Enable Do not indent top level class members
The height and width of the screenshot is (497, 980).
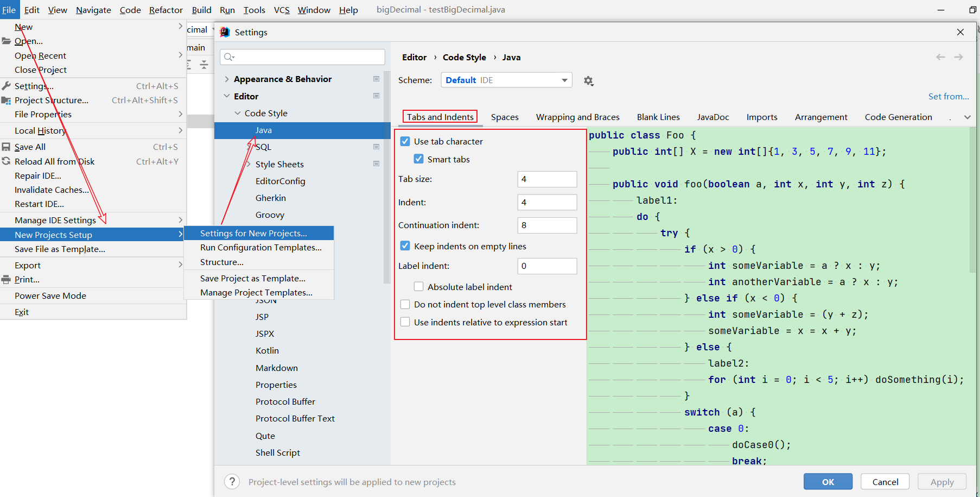[x=405, y=304]
